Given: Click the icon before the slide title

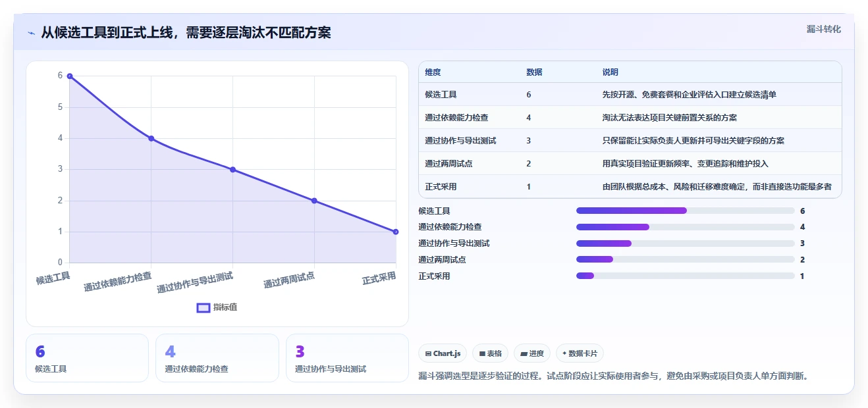Looking at the screenshot, I should (32, 33).
